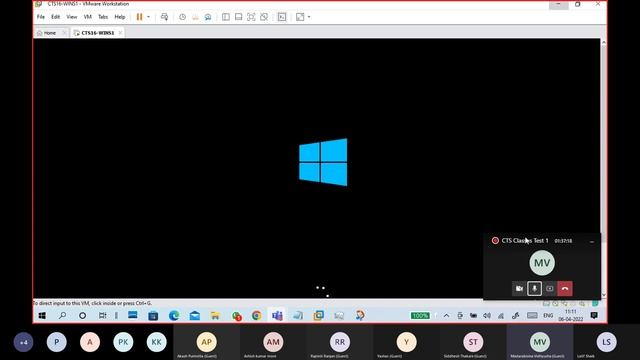Open Task View on the taskbar
Screen dimensions: 640x360
pos(102,315)
